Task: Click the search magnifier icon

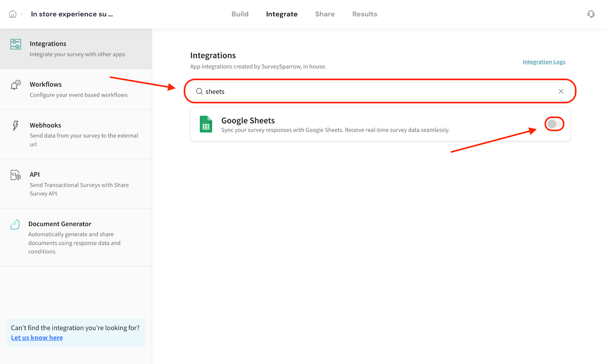Action: tap(199, 91)
